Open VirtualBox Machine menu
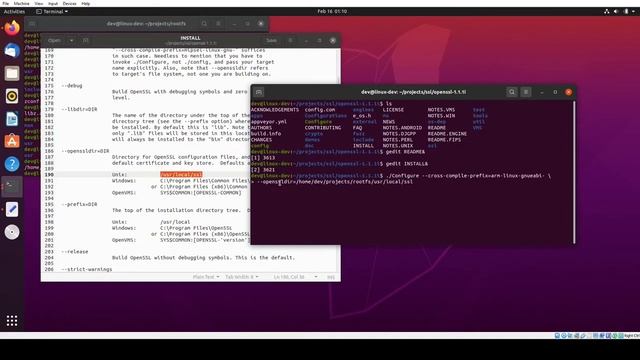This screenshot has width=640, height=360. 21,3
